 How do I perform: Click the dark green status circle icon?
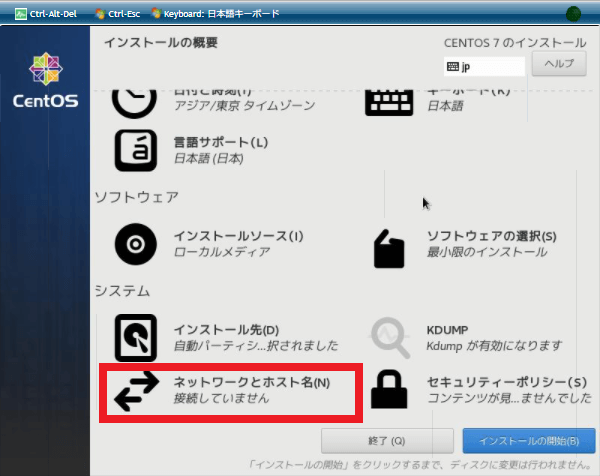point(573,14)
